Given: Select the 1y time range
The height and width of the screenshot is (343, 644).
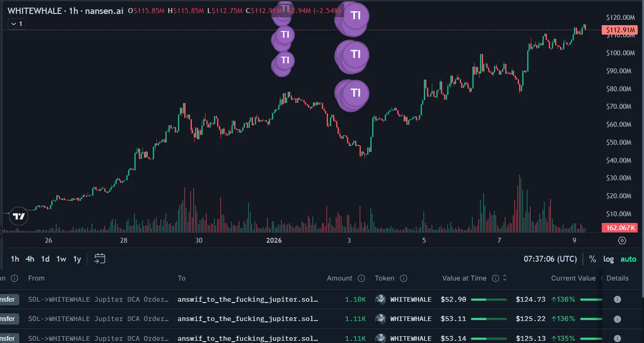Looking at the screenshot, I should coord(77,259).
